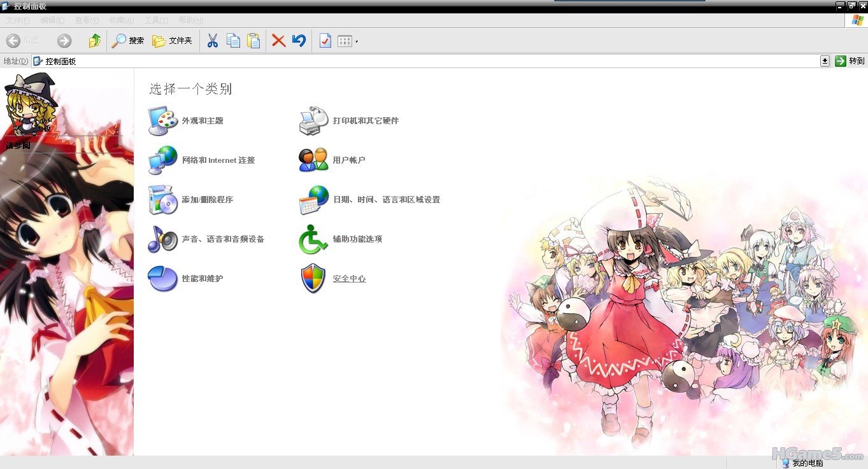
Task: Open the 辅助功能选项 link
Action: [x=357, y=239]
